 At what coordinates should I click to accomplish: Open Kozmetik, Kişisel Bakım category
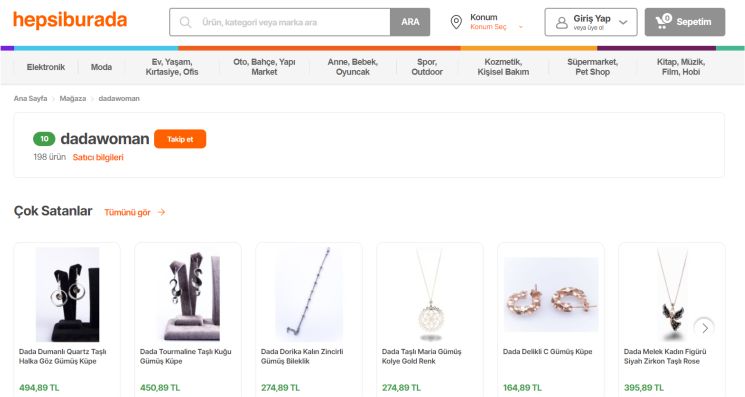pyautogui.click(x=503, y=67)
